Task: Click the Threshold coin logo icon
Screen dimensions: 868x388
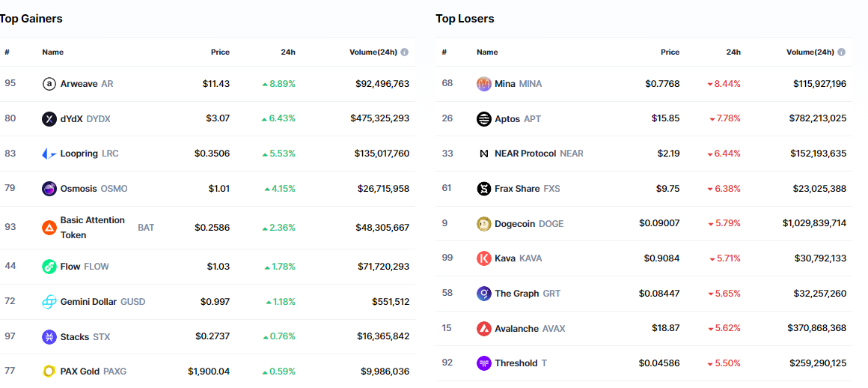Action: [484, 363]
